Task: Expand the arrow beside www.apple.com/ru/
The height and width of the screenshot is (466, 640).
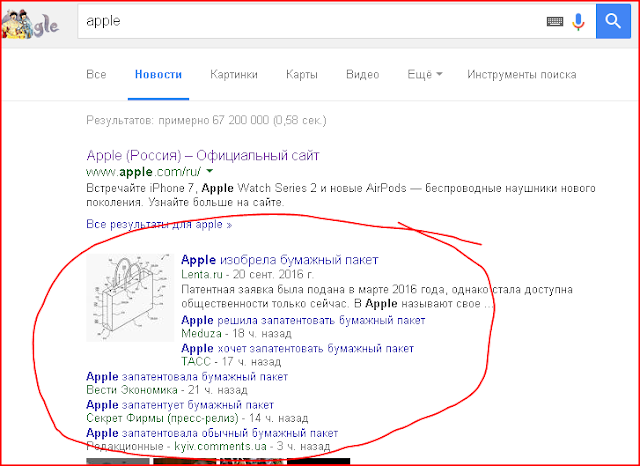Action: [210, 171]
